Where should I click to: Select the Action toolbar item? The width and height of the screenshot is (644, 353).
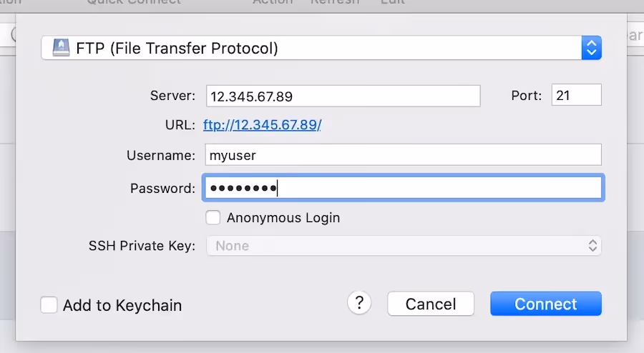pyautogui.click(x=273, y=2)
